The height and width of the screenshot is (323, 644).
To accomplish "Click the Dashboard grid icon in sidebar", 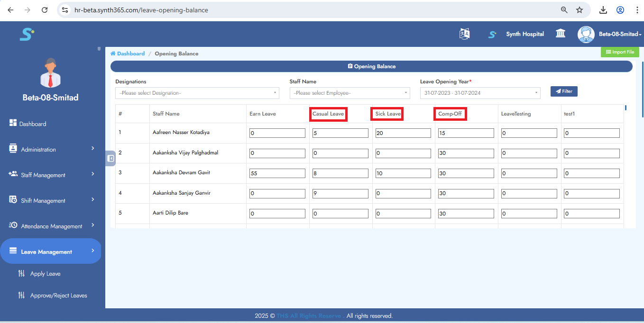I will (x=13, y=123).
